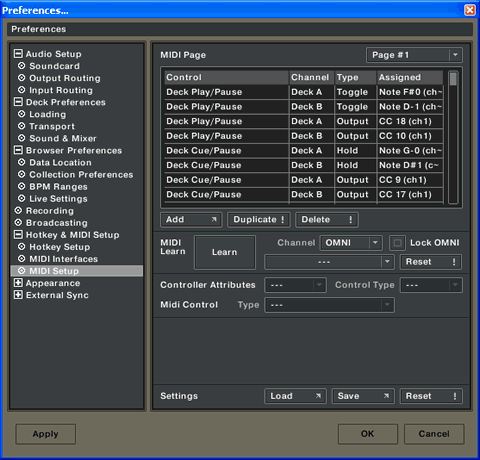
Task: Expand the Appearance tree node
Action: 18,283
